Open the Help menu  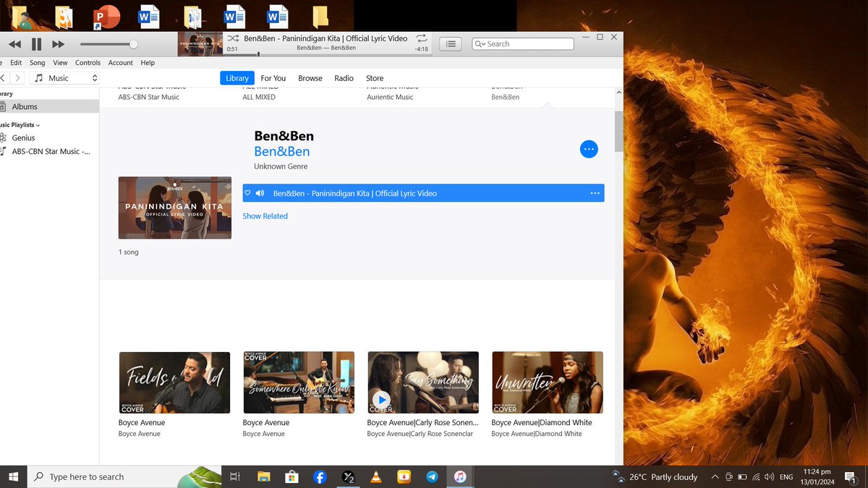point(148,63)
